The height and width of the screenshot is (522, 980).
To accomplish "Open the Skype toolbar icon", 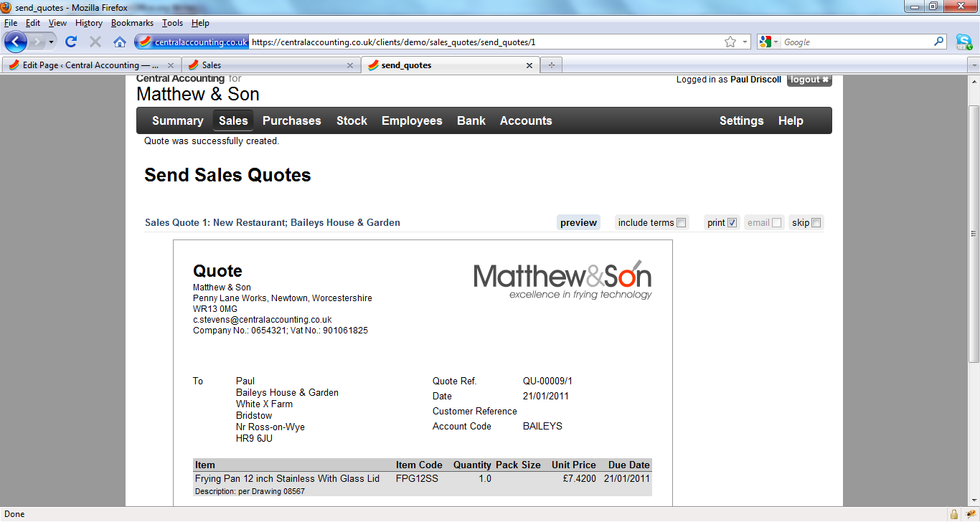I will (963, 42).
